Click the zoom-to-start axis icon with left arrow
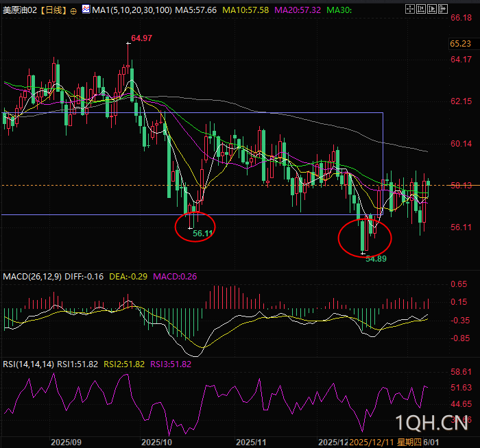This screenshot has height=448, width=480. [420, 9]
